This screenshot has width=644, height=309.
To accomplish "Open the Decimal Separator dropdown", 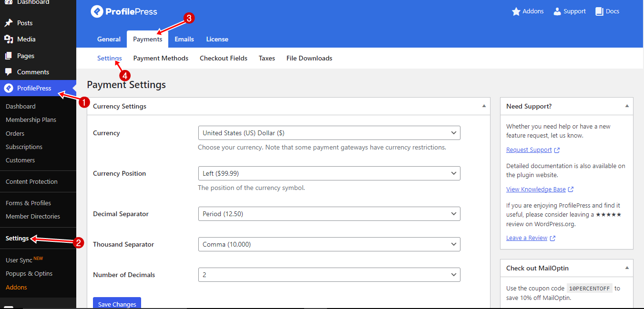I will [x=329, y=214].
